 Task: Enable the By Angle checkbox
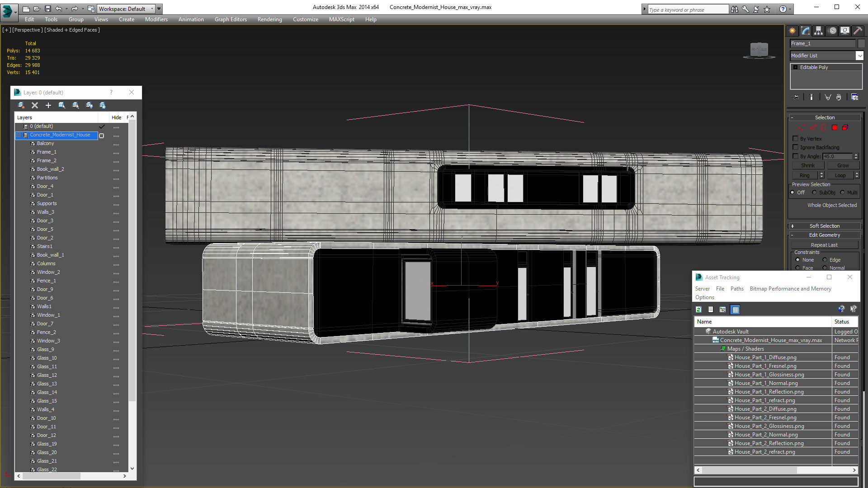pos(796,156)
